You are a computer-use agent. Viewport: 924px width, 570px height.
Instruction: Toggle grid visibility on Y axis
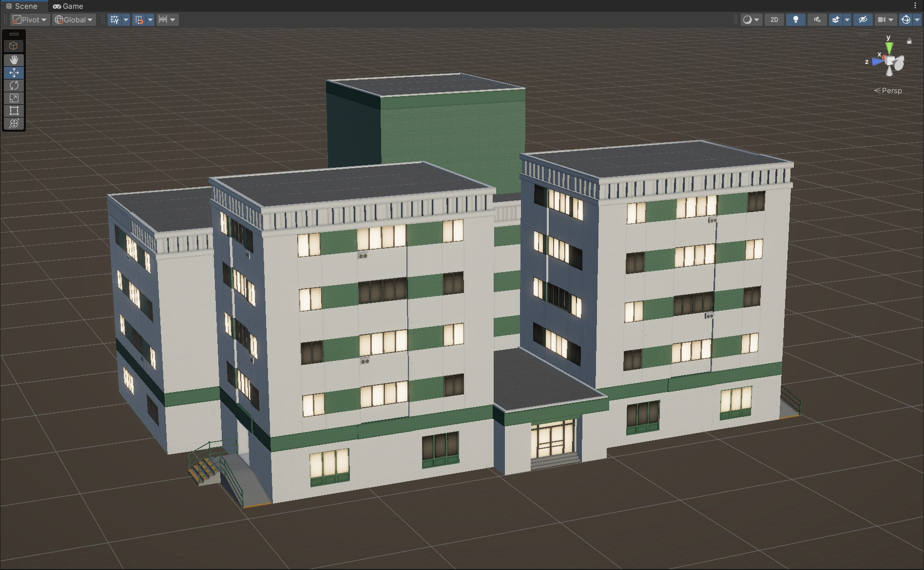point(115,20)
